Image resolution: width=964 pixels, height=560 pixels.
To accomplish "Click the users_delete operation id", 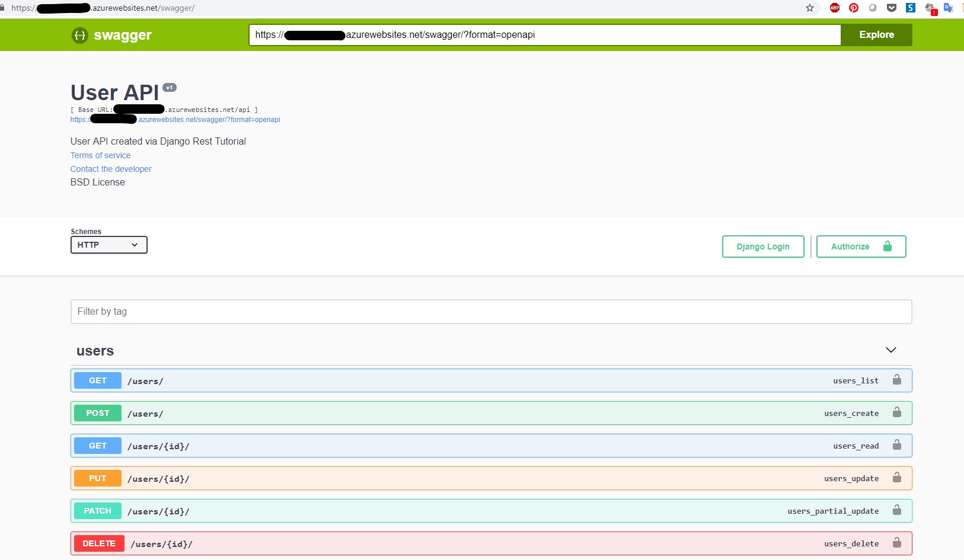I will point(851,543).
